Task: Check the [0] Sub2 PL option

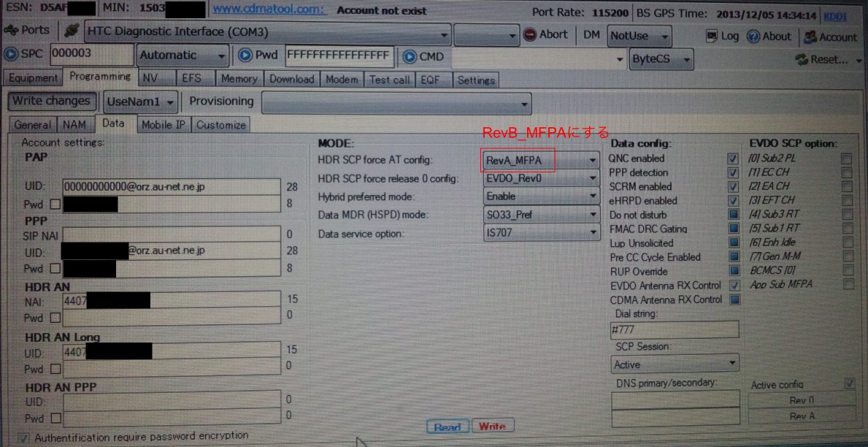Action: pyautogui.click(x=848, y=157)
